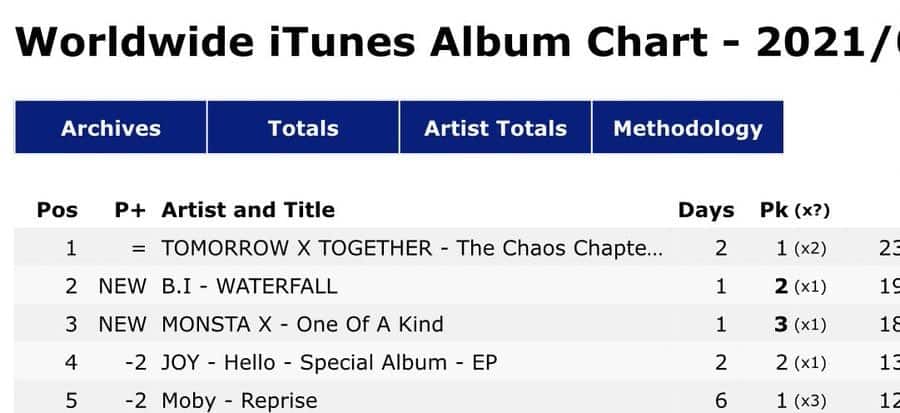Open the TOMORROW X TOGETHER album entry
Screen dimensions: 900x413
[411, 248]
